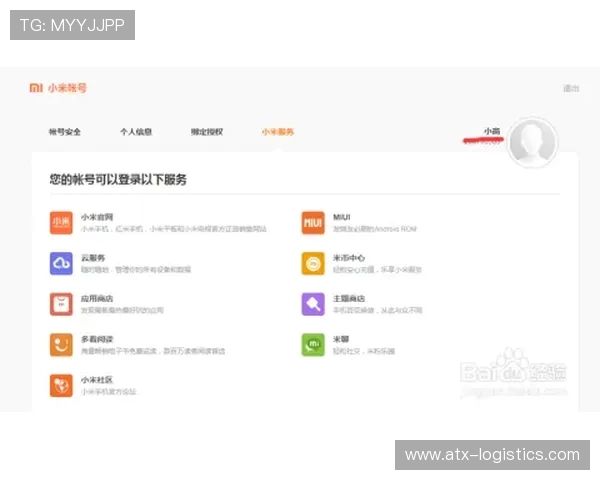Click the description under 小米官网
The image size is (600, 480).
pos(174,229)
